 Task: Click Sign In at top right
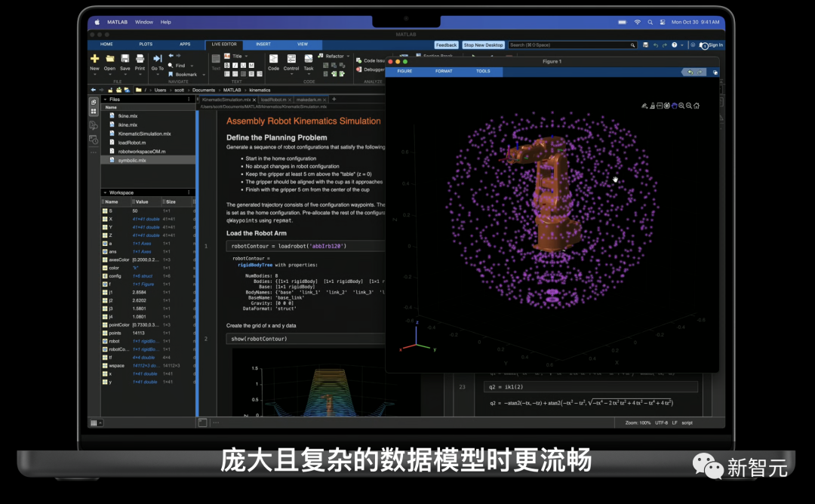(x=715, y=45)
